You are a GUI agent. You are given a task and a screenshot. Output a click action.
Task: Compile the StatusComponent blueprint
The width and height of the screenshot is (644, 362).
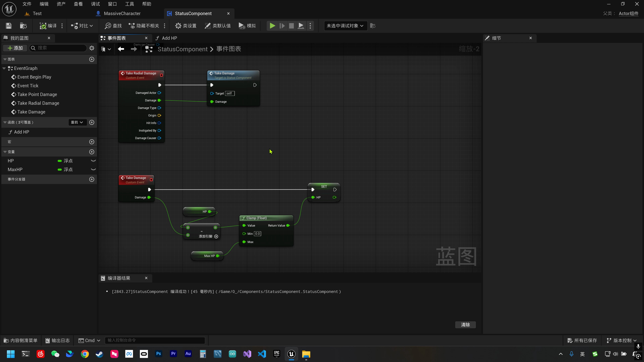[48, 26]
